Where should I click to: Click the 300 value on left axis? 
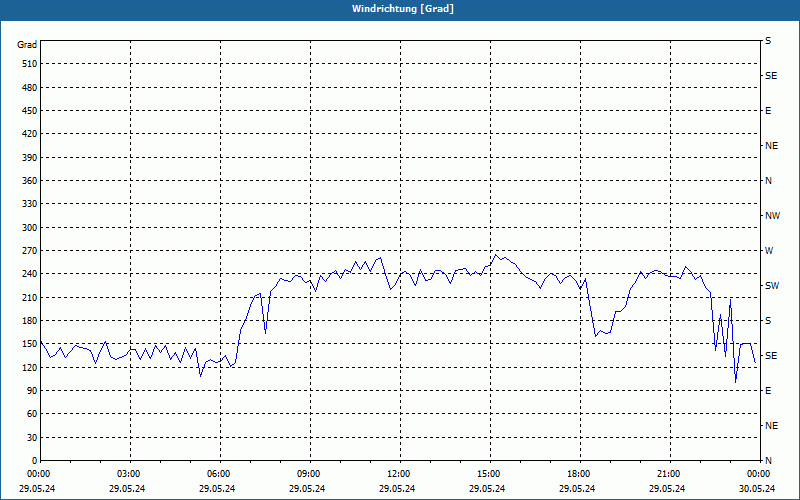pos(30,228)
